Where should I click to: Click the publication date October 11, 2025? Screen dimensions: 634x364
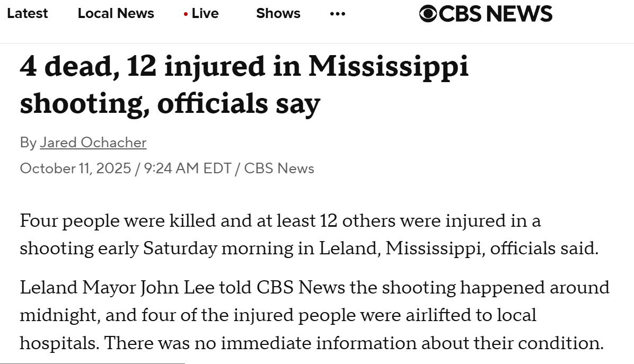pos(75,168)
